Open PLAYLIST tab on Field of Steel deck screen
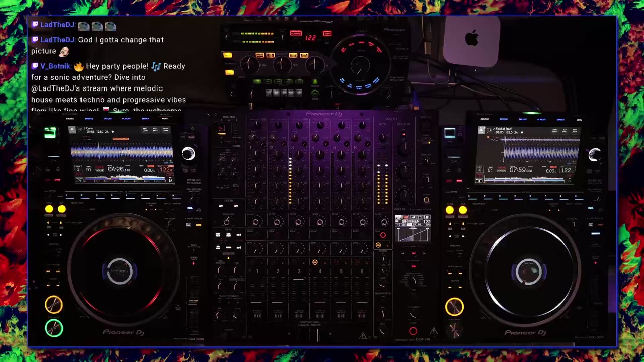Image resolution: width=644 pixels, height=362 pixels. click(541, 120)
